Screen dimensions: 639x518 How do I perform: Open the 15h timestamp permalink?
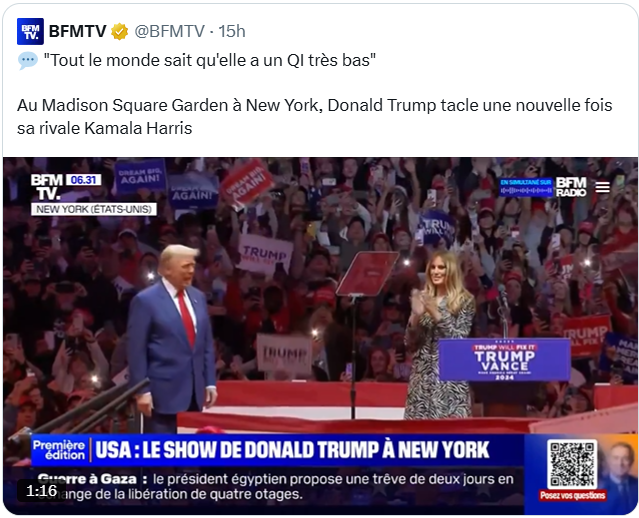point(232,31)
